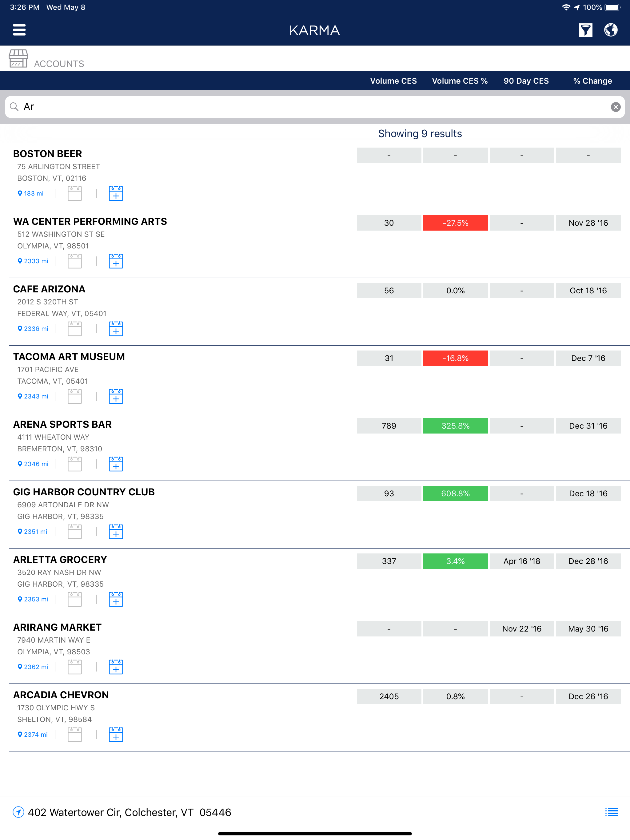630x840 pixels.
Task: Sort by Volume CES column
Action: (x=393, y=81)
